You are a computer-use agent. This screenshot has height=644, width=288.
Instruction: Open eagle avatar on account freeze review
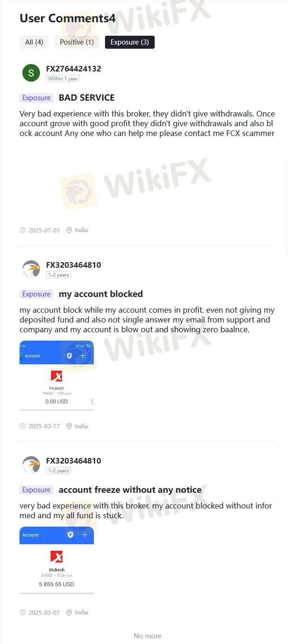pos(31,465)
